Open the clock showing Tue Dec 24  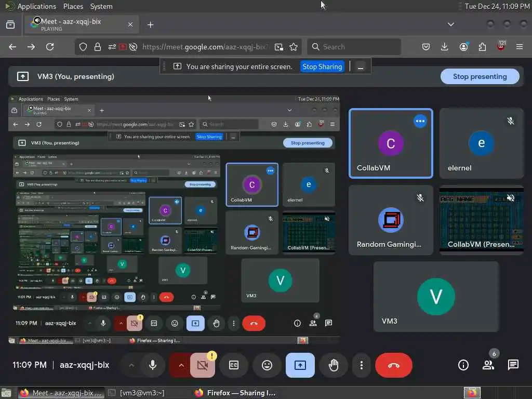(497, 6)
